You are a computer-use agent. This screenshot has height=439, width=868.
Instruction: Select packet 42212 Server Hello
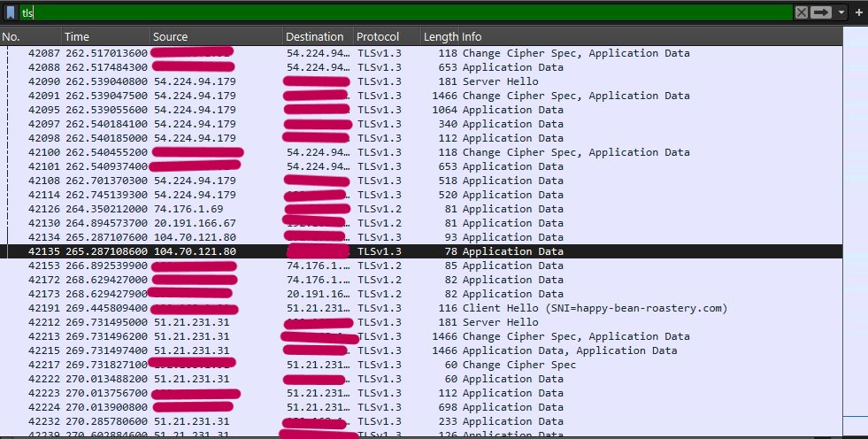tap(421, 322)
